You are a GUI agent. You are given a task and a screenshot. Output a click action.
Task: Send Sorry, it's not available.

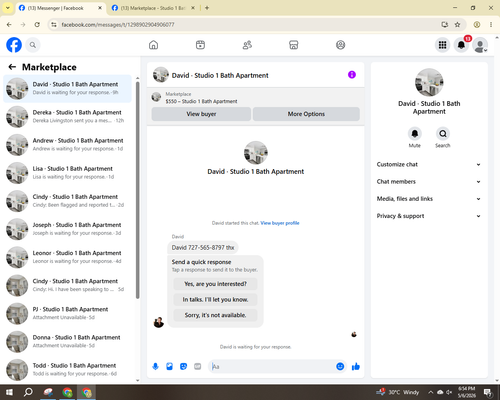215,315
